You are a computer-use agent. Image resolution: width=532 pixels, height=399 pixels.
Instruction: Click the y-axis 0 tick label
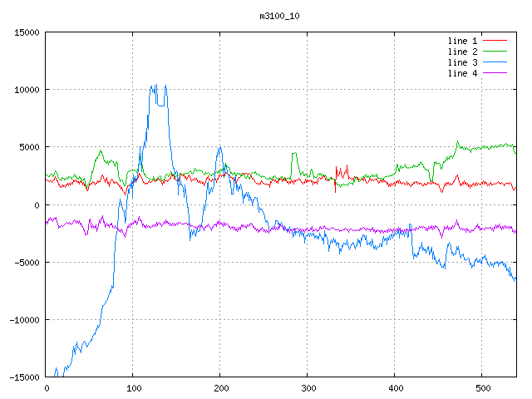click(x=37, y=205)
